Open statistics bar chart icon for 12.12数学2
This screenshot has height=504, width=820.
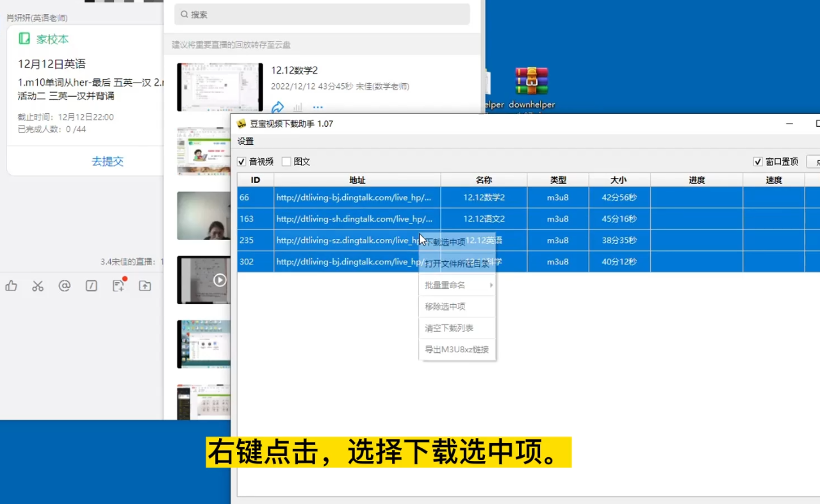pyautogui.click(x=297, y=108)
